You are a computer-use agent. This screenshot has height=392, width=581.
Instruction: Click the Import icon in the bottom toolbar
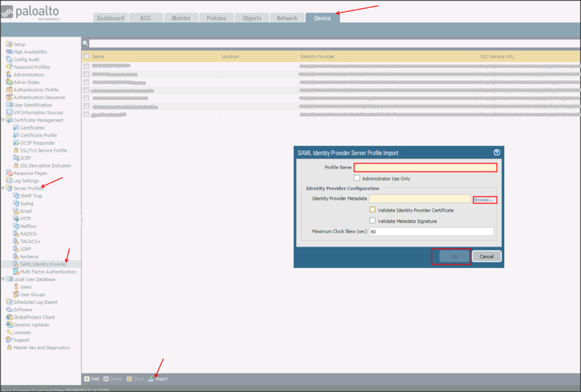[151, 379]
